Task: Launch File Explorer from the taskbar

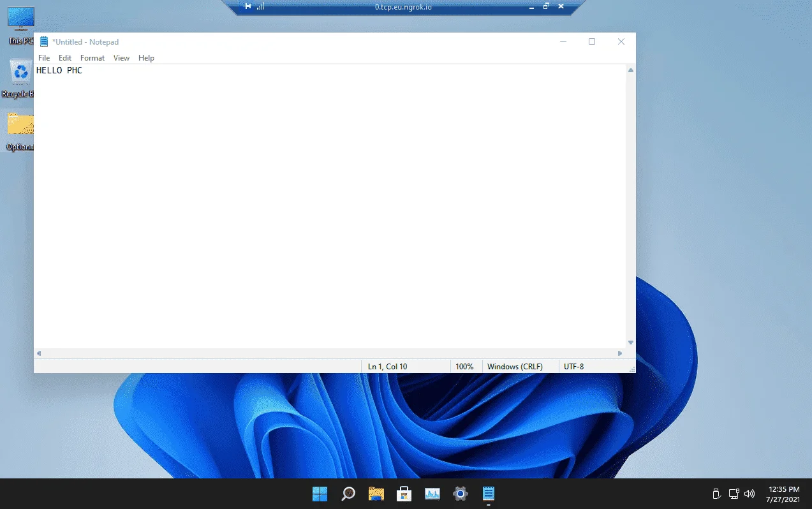Action: [x=376, y=494]
